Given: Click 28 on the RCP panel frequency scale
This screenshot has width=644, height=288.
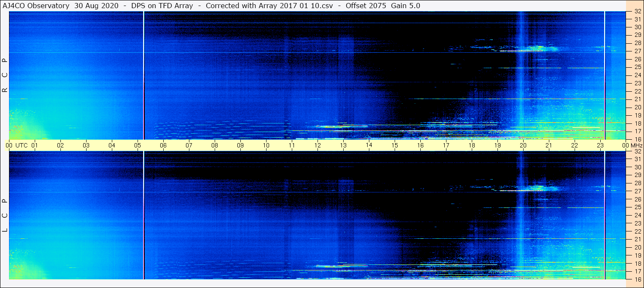Looking at the screenshot, I should [637, 43].
